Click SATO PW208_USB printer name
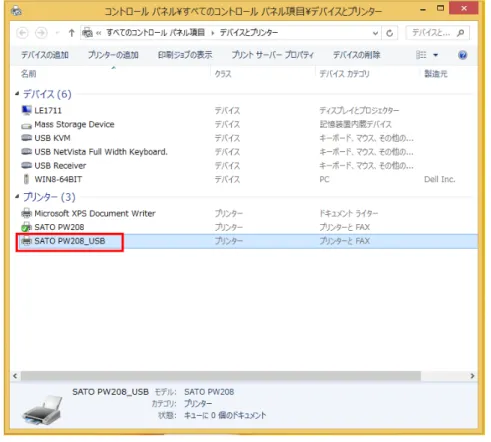The width and height of the screenshot is (491, 442). 70,241
